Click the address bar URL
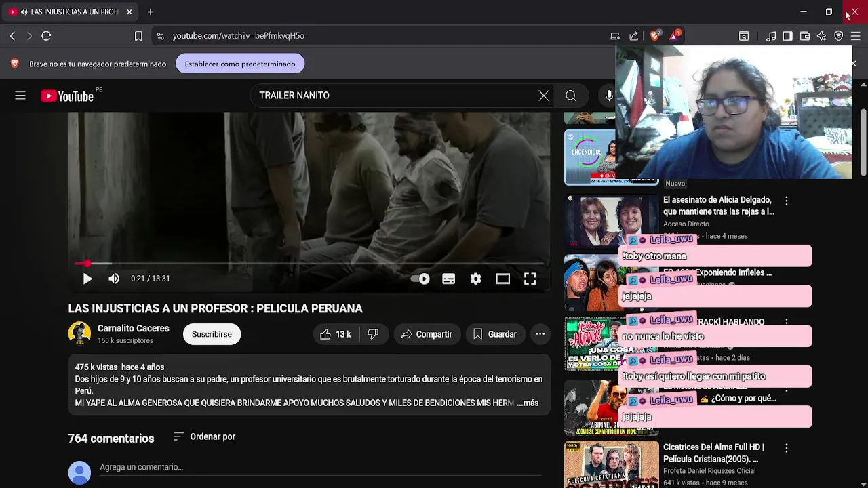This screenshot has width=868, height=488. tap(239, 36)
